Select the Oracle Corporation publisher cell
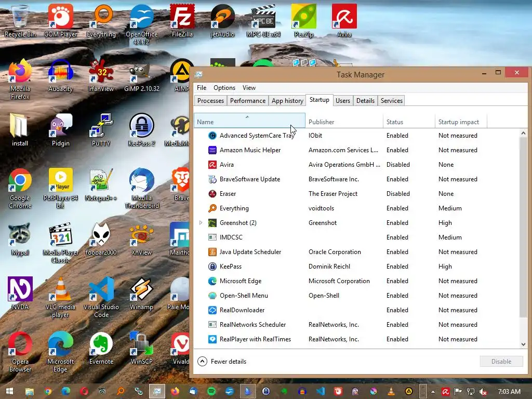The height and width of the screenshot is (399, 532). tap(335, 252)
